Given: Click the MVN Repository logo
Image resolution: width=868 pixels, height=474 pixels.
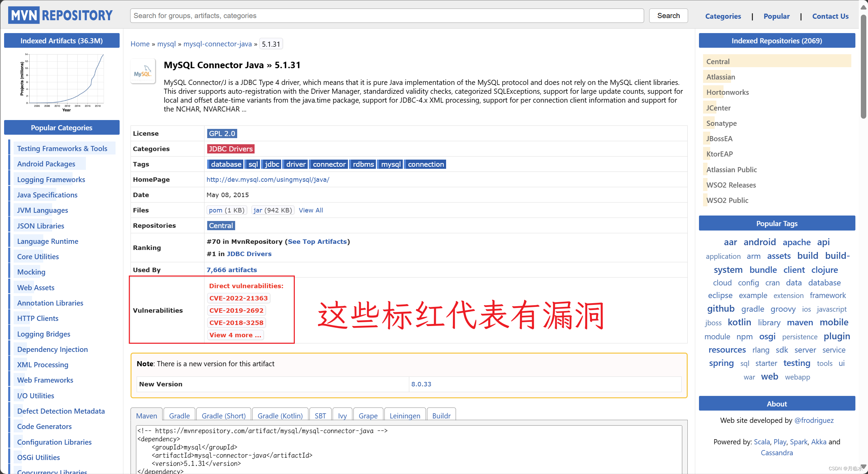Looking at the screenshot, I should [x=60, y=15].
